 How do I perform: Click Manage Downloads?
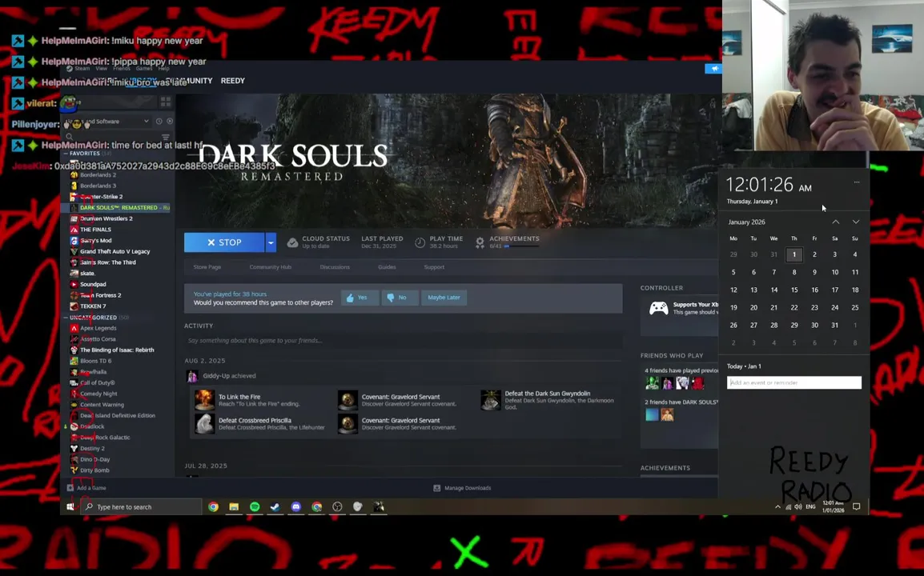tap(462, 488)
